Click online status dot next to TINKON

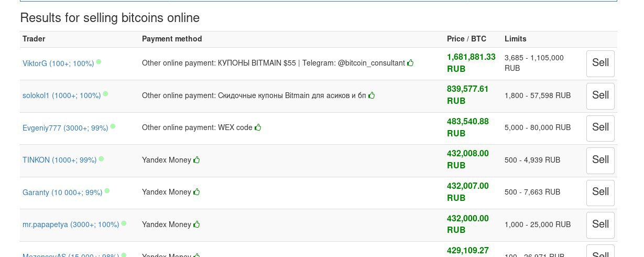coord(101,158)
